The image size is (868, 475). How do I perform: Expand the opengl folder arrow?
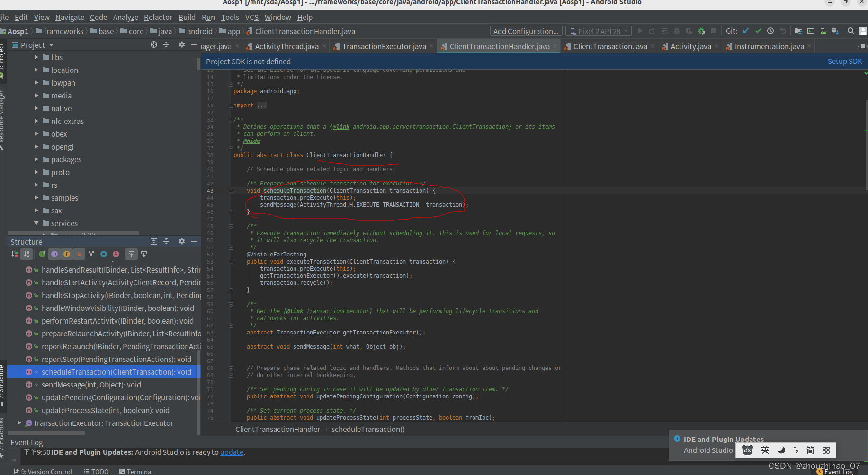point(36,147)
